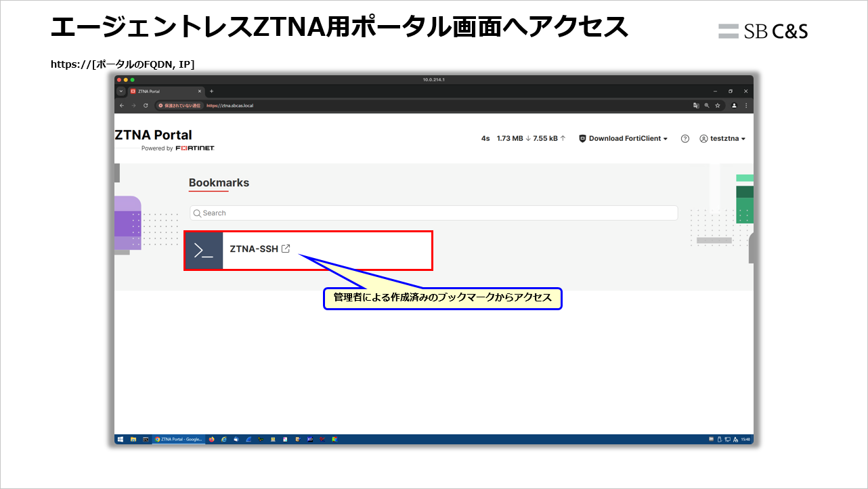868x489 pixels.
Task: Click the ZTNA Portal Google Chrome taskbar item
Action: tap(178, 439)
